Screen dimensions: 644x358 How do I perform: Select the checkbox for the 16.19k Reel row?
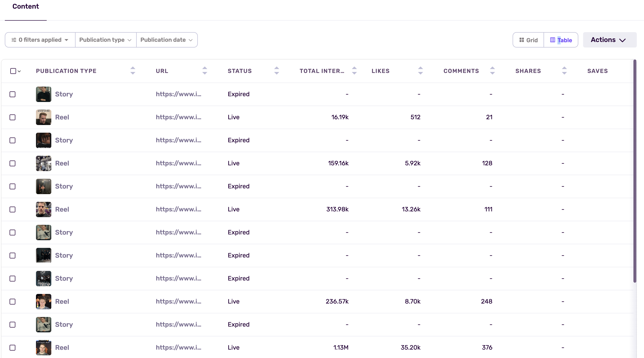click(x=12, y=117)
